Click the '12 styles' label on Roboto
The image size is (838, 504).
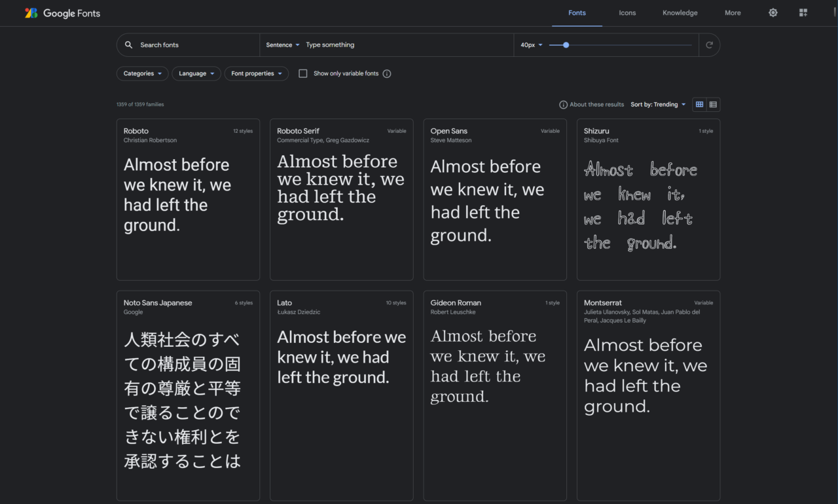(243, 131)
